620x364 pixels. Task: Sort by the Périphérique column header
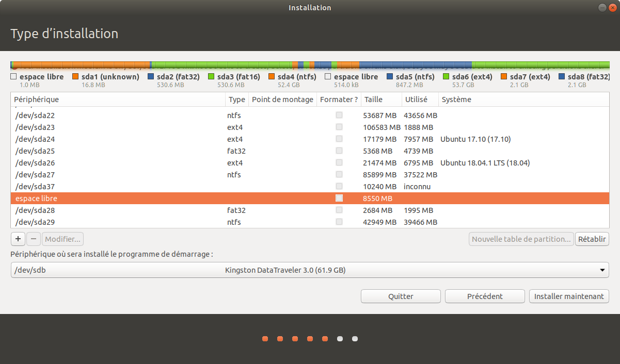point(118,100)
